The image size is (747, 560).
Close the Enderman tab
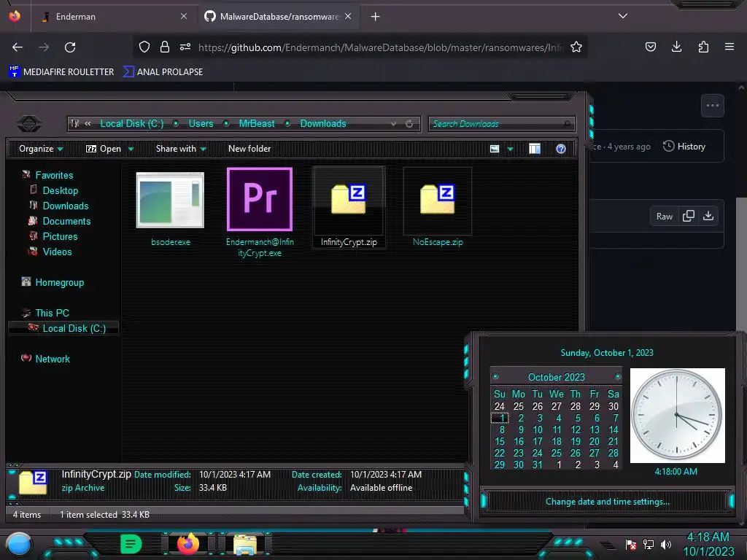coord(184,16)
